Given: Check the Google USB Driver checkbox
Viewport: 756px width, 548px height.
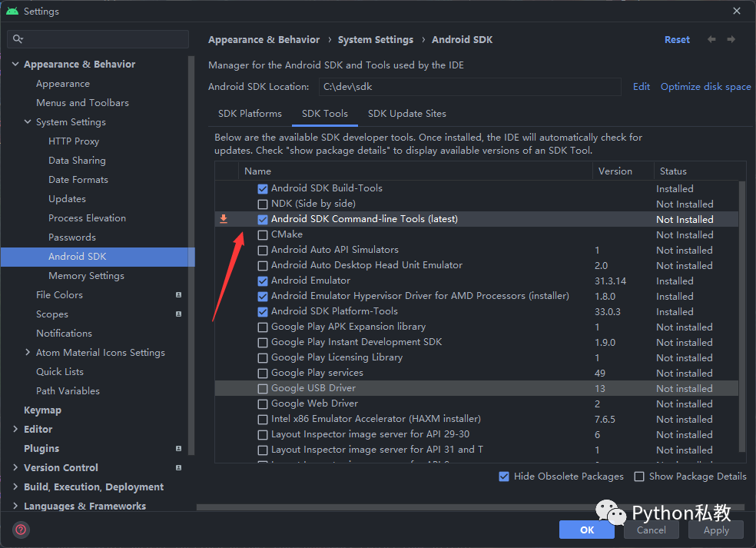Looking at the screenshot, I should coord(263,388).
